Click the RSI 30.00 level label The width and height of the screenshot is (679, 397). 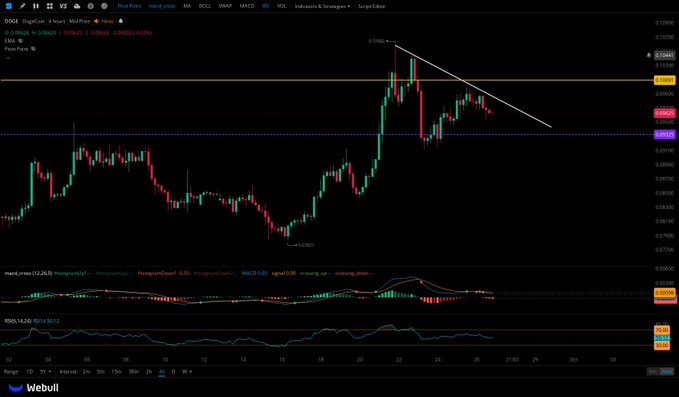[x=661, y=345]
